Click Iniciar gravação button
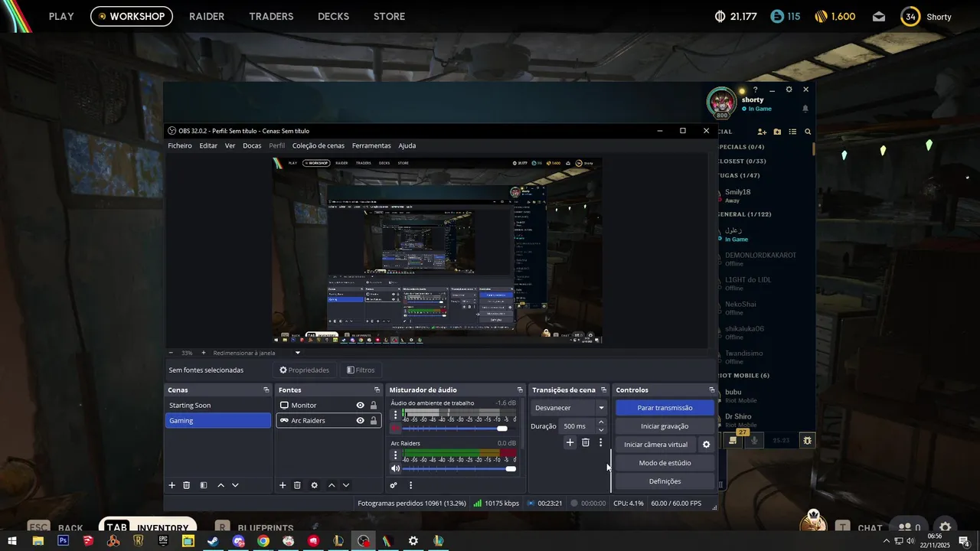The width and height of the screenshot is (980, 551). [x=665, y=426]
